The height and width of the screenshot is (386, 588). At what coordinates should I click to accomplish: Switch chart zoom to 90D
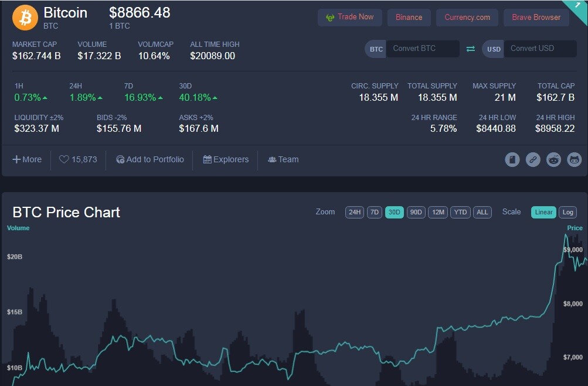click(x=416, y=212)
